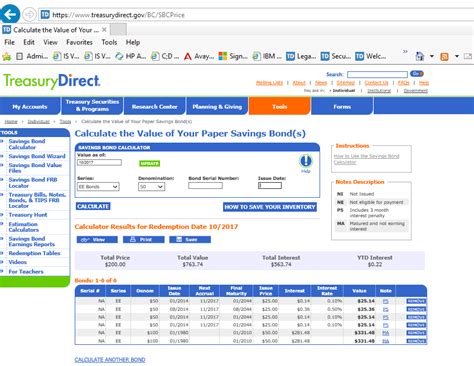Open the Treasury Hunt sidebar link
474x366 pixels.
pos(28,215)
